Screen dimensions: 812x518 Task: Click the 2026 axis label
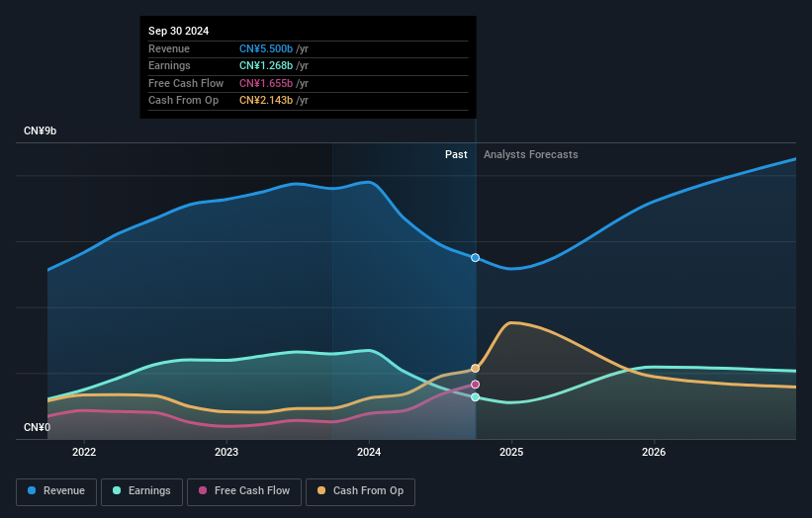click(654, 452)
